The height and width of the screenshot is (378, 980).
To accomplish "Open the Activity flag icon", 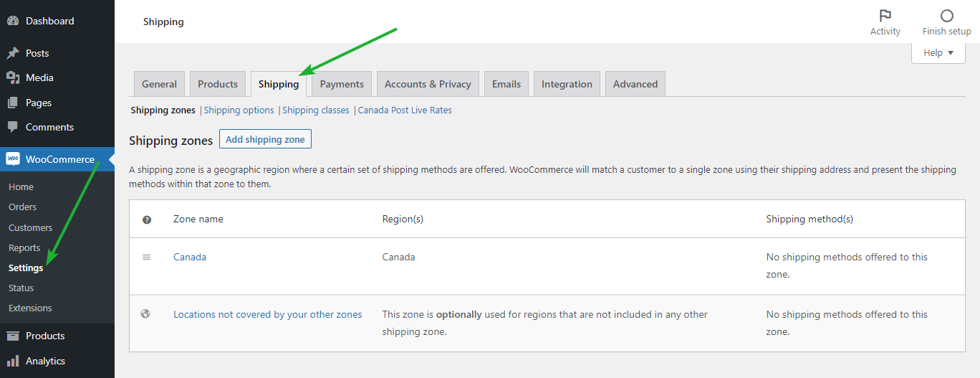I will [885, 16].
